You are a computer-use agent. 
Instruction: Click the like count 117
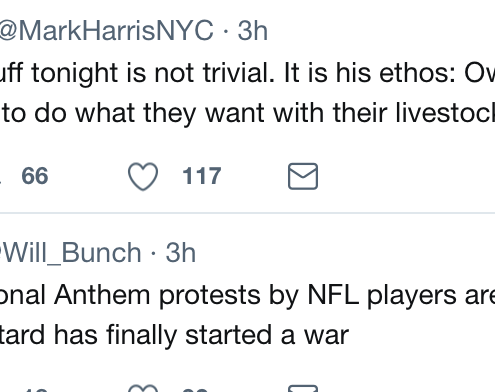(x=202, y=176)
